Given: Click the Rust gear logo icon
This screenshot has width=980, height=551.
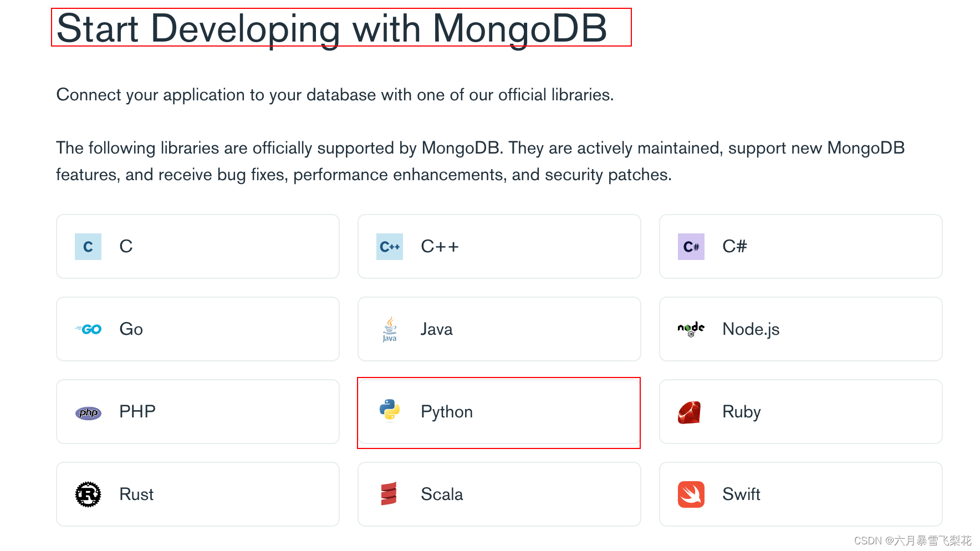Looking at the screenshot, I should 88,494.
